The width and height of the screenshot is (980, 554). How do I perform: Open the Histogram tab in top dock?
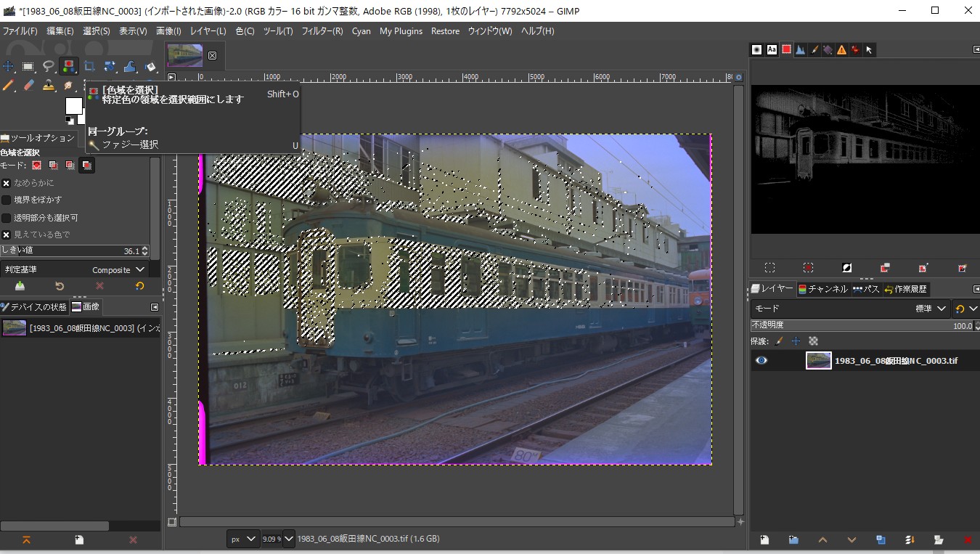point(799,49)
